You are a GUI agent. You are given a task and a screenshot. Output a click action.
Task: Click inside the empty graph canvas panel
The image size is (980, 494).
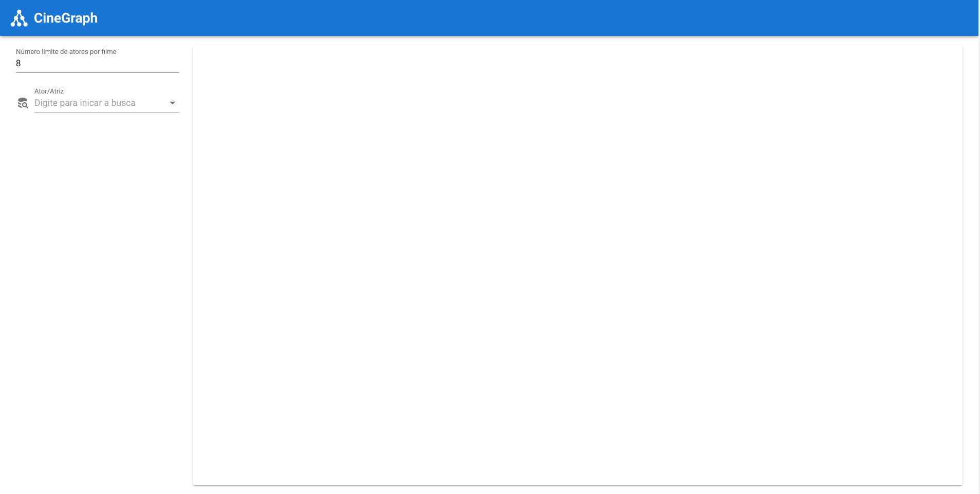[x=577, y=265]
